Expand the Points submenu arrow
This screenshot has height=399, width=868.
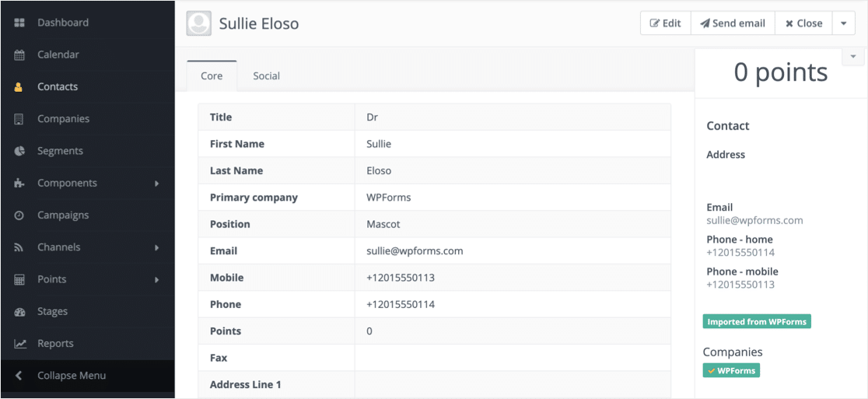pos(157,279)
